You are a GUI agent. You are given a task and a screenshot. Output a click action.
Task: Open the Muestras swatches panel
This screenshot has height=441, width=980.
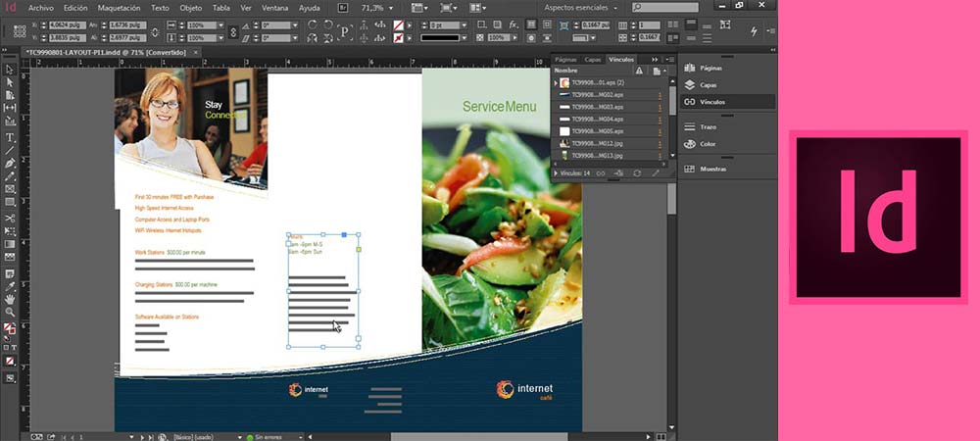pos(712,169)
